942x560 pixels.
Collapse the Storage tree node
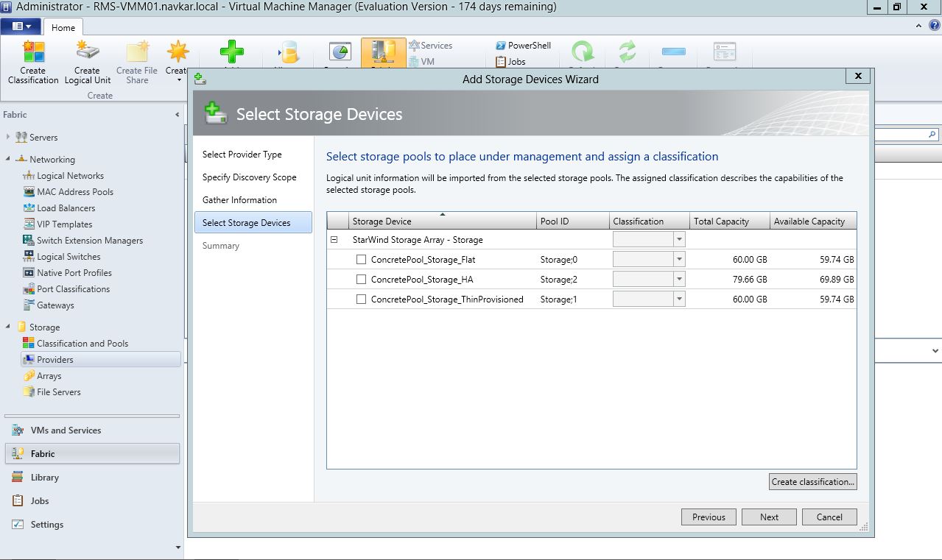click(8, 327)
